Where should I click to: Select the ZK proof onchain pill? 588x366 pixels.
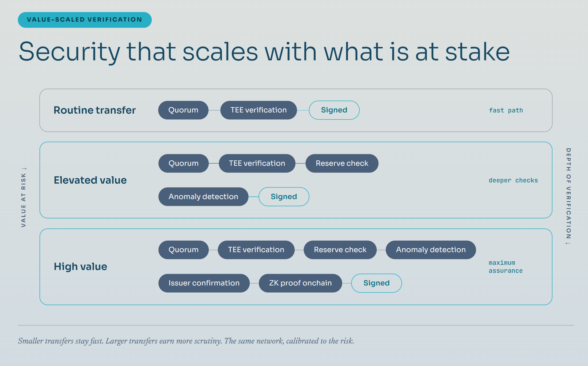tap(300, 283)
